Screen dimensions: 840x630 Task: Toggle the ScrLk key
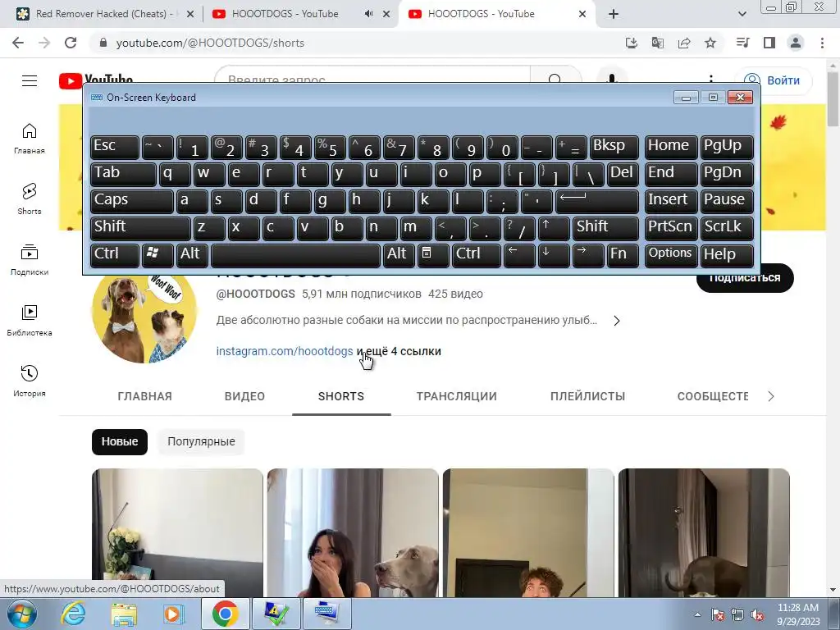coord(727,228)
